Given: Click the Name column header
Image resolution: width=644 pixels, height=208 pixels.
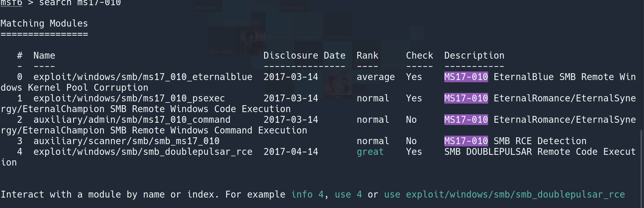Looking at the screenshot, I should pos(44,56).
